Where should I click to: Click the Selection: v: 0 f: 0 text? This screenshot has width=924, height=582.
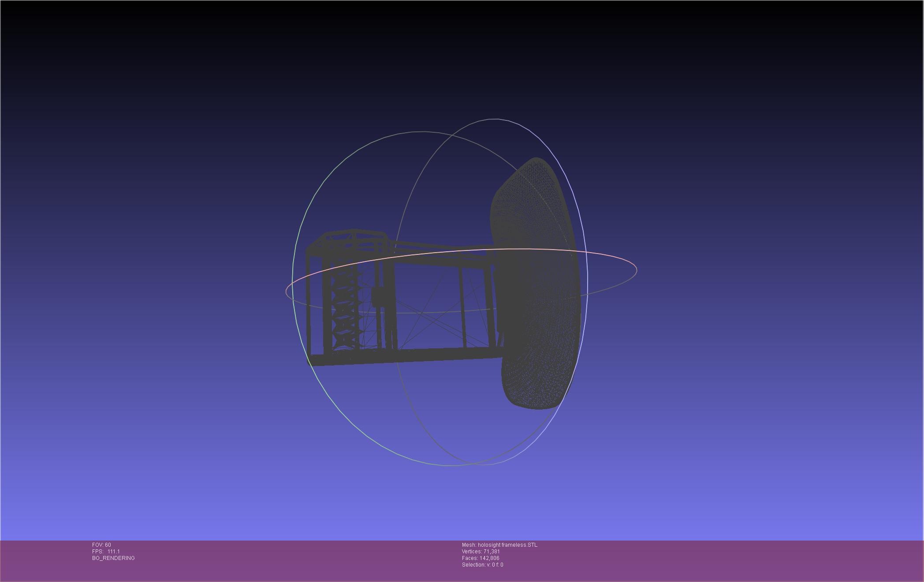pos(482,565)
